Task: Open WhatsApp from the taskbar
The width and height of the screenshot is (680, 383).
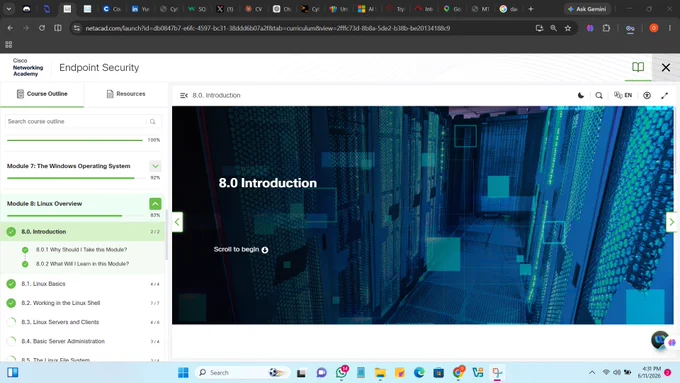Action: (x=342, y=373)
